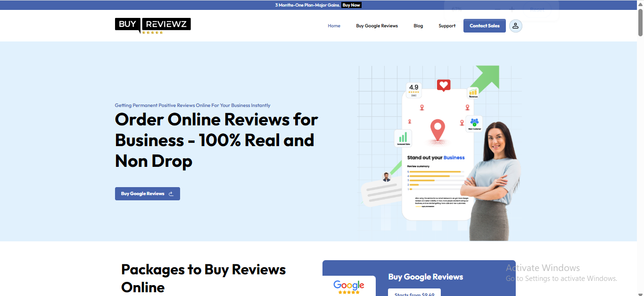
Task: Click the "Order Online Reviews for Business" headline
Action: 216,140
